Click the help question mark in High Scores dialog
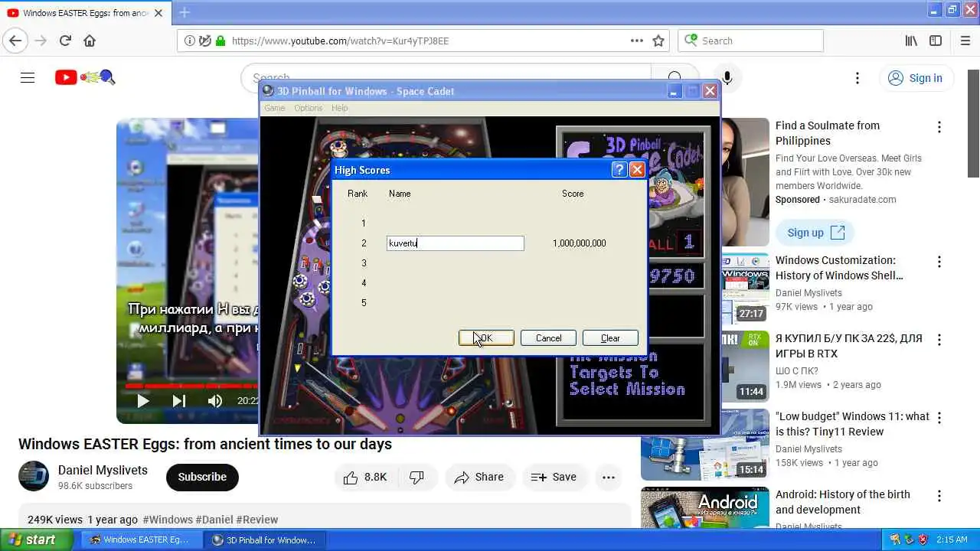The height and width of the screenshot is (551, 980). click(619, 170)
